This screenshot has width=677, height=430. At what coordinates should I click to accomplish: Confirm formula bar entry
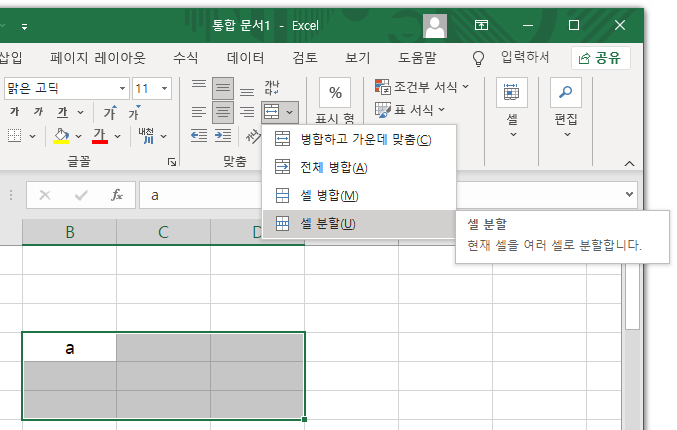coord(81,196)
